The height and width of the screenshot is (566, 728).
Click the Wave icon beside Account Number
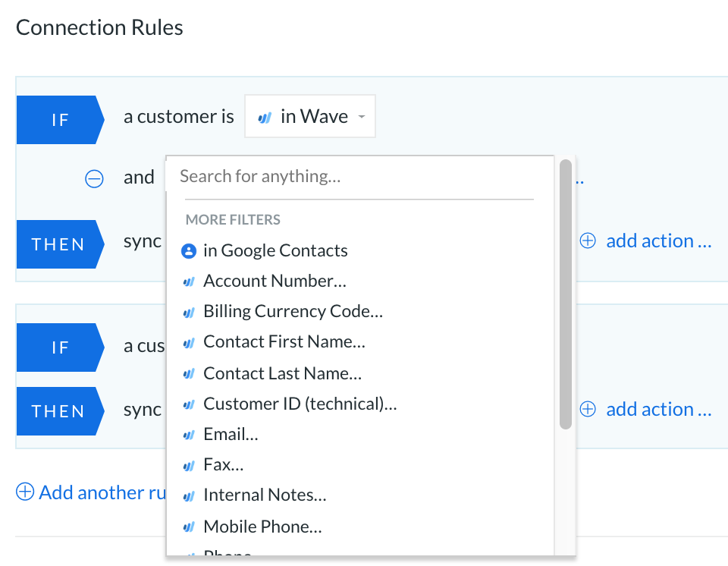(x=189, y=281)
